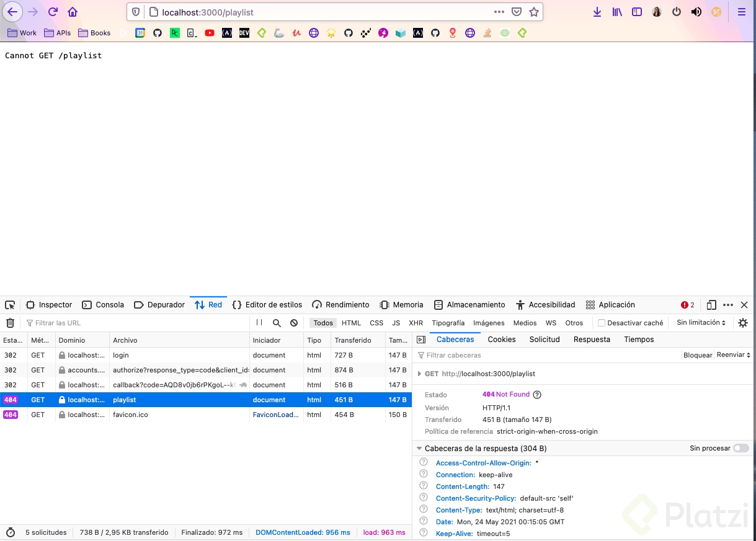This screenshot has width=756, height=541.
Task: Switch to the Cookies tab
Action: pyautogui.click(x=501, y=339)
